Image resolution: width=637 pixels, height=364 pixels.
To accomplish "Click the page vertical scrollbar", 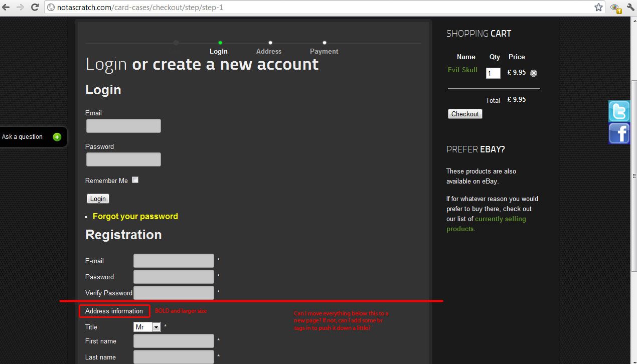I will pos(634,176).
